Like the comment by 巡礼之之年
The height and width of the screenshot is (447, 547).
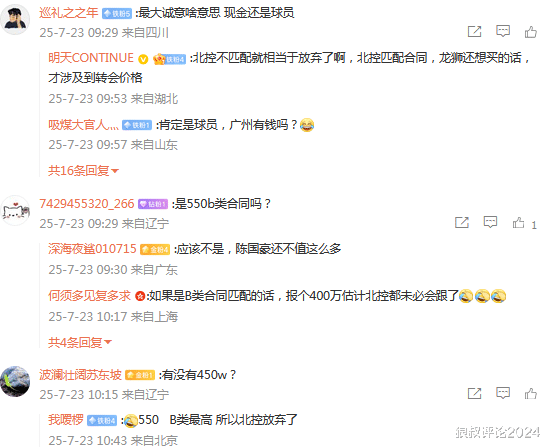(x=531, y=32)
